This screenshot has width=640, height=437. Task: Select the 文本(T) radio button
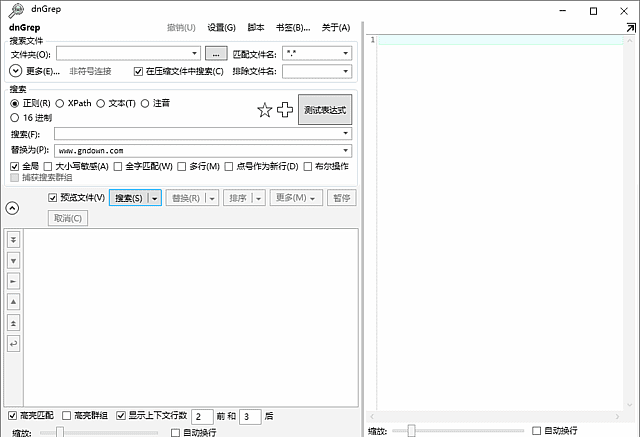[100, 104]
